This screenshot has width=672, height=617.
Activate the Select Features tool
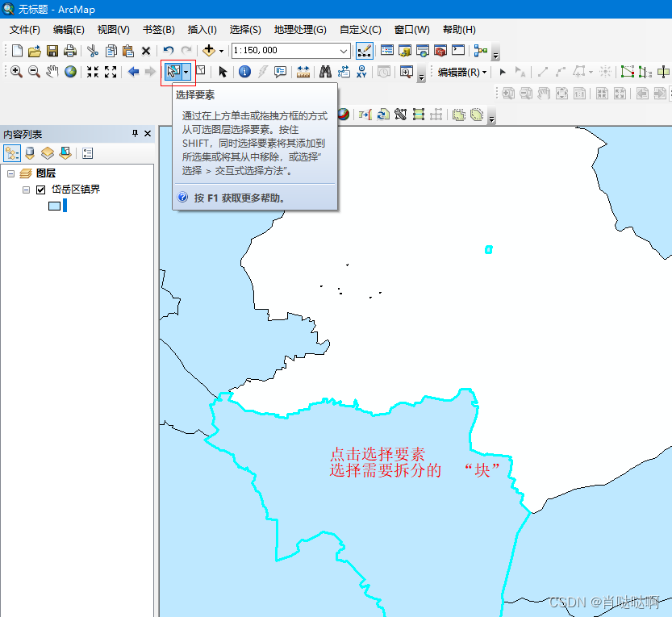(x=173, y=72)
